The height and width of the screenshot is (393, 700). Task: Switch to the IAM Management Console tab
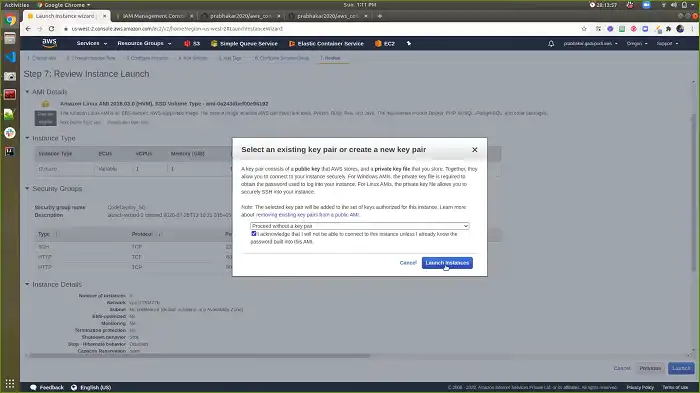click(153, 16)
